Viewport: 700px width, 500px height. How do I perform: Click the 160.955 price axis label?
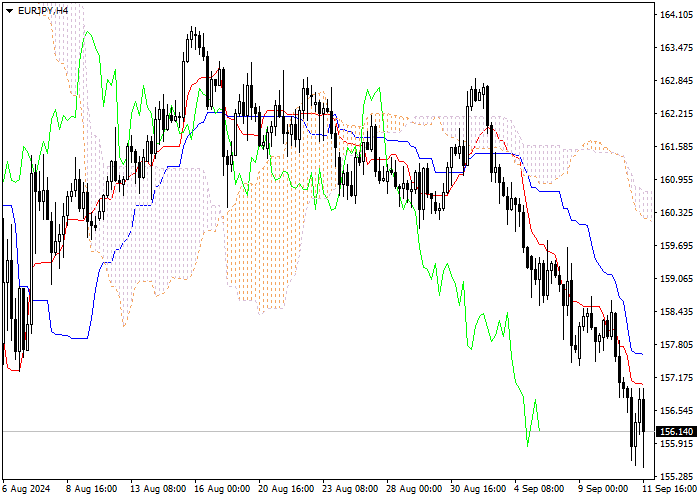[x=676, y=180]
